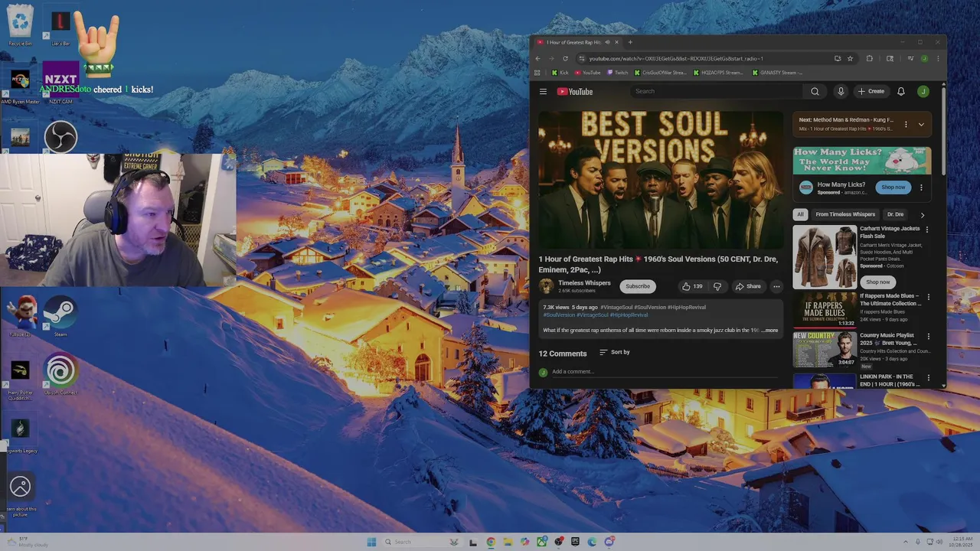Image resolution: width=980 pixels, height=551 pixels.
Task: Bookmark this page with the star icon
Action: tap(850, 58)
